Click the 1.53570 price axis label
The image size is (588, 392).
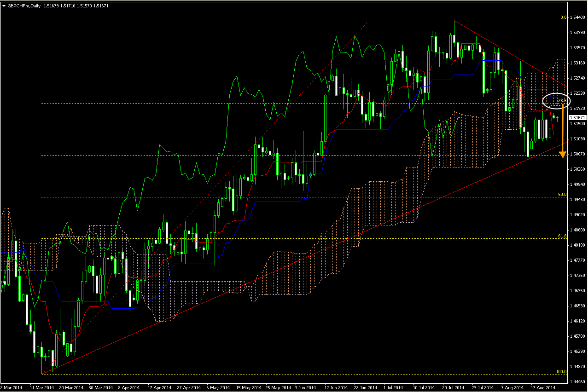pos(577,48)
